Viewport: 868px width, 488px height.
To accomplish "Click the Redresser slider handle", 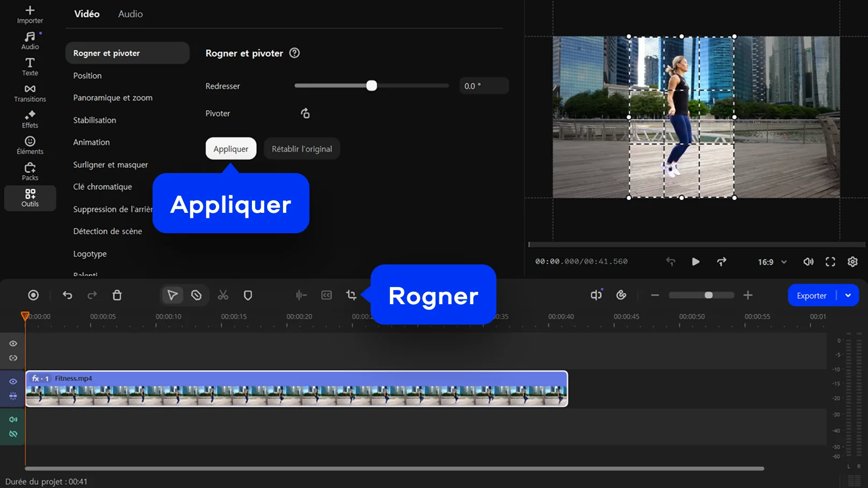I will (x=372, y=86).
